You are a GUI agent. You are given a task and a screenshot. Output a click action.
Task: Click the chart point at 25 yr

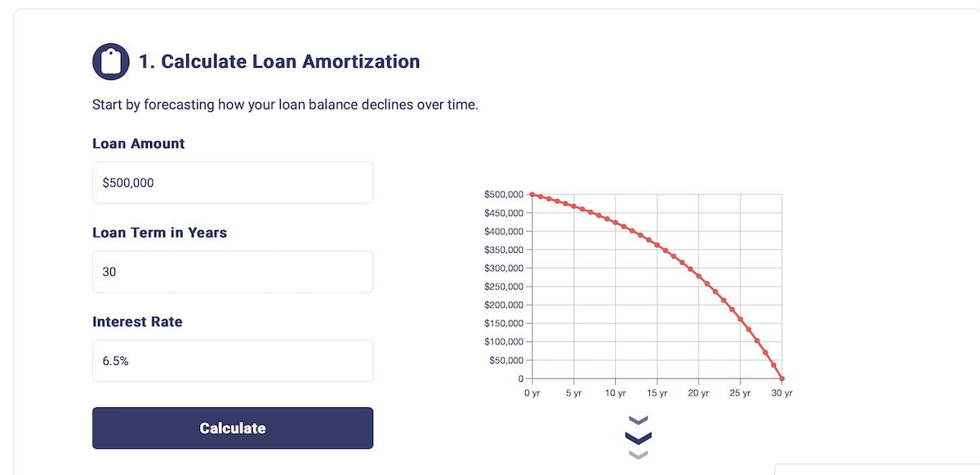[741, 319]
